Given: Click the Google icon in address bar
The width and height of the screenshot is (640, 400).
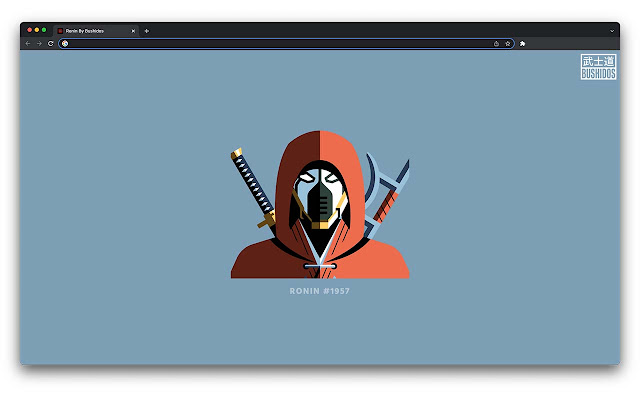Looking at the screenshot, I should click(65, 44).
